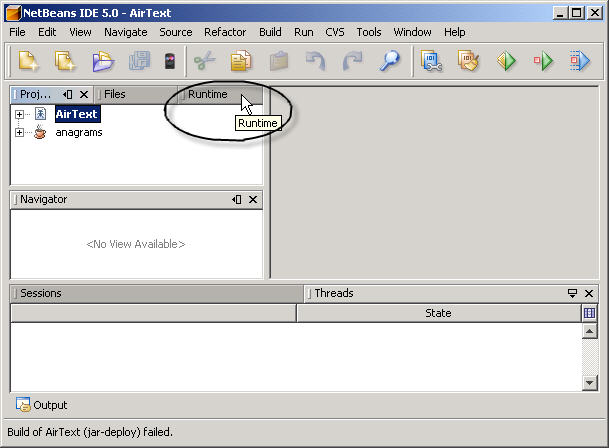The height and width of the screenshot is (448, 609).
Task: Click the Save All toolbar icon
Action: click(139, 61)
